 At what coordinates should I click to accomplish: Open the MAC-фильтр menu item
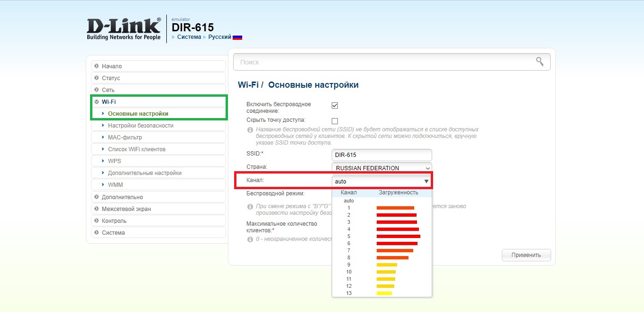click(x=125, y=138)
